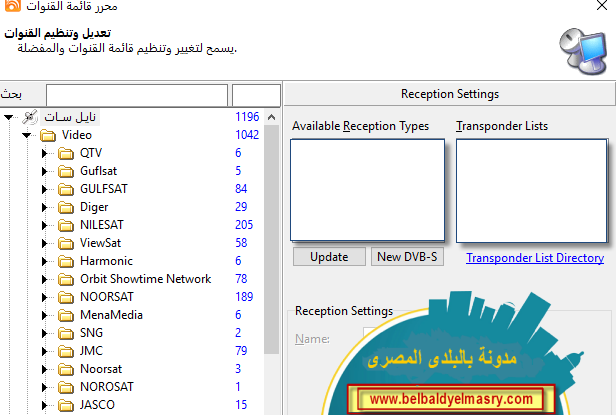Click the Orbit Showtime Network folder icon

pos(66,279)
